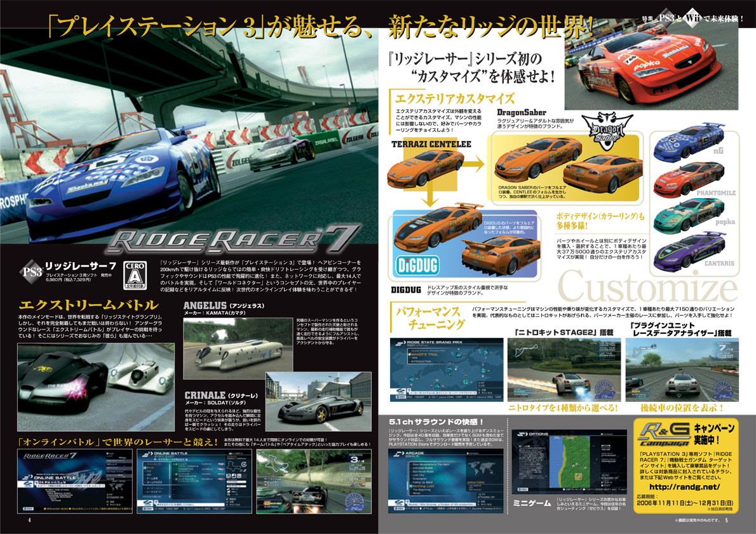Screen dimensions: 756x534
Task: Click the PS3 diamond badge beside リッジレーサー7
Action: (x=32, y=272)
